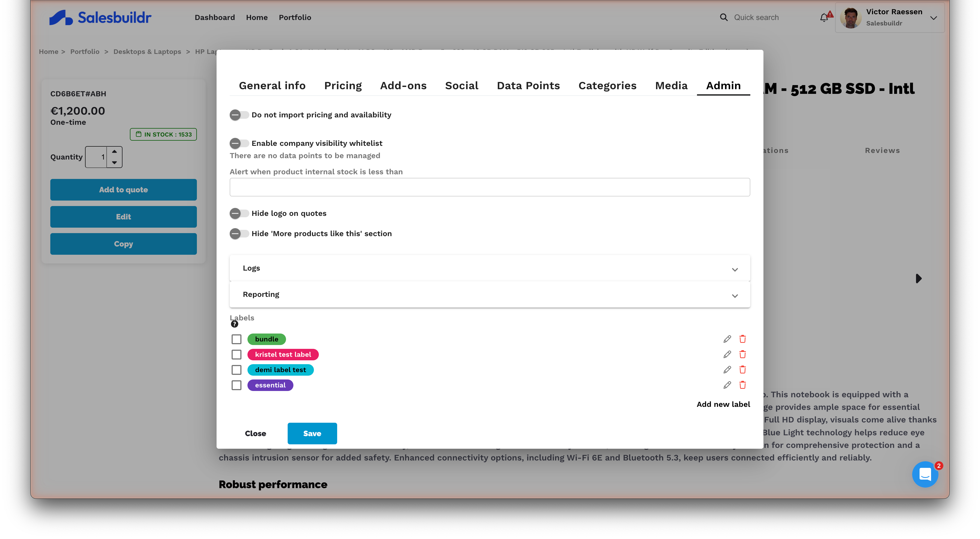Check the essential label checkbox
The image size is (980, 539).
pos(236,385)
